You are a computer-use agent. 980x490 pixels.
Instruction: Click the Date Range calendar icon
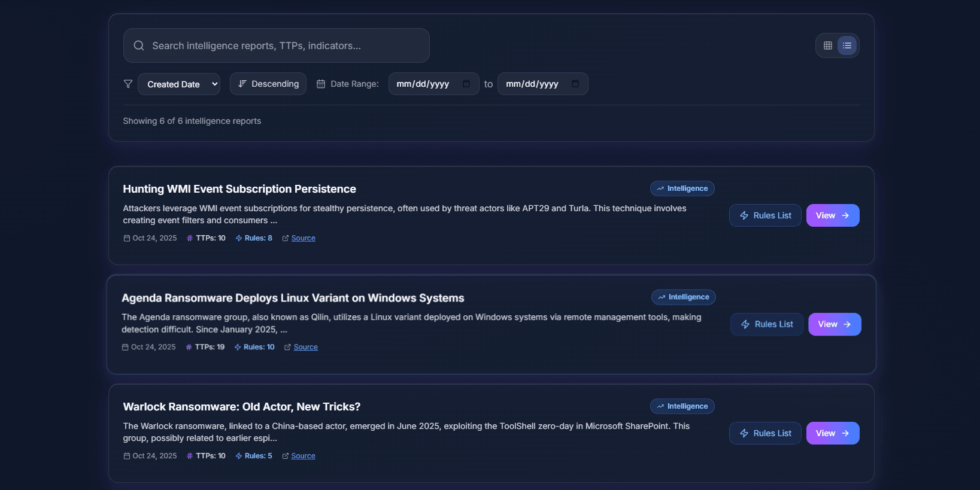tap(321, 84)
